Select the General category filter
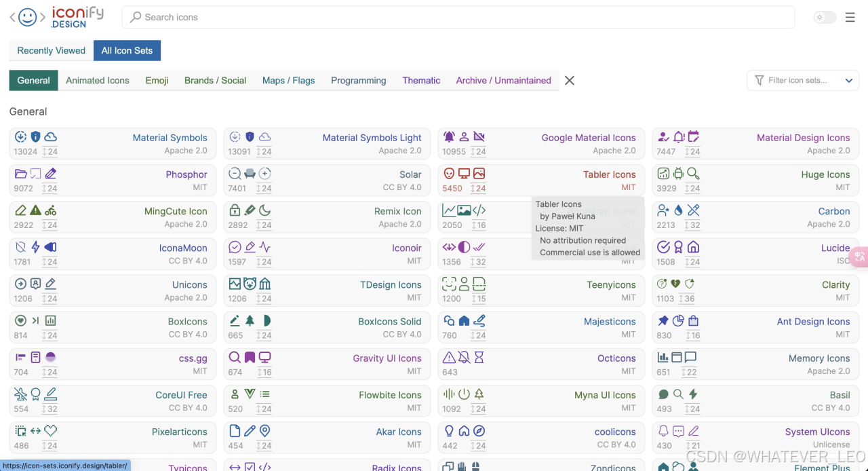The width and height of the screenshot is (868, 471). (34, 80)
